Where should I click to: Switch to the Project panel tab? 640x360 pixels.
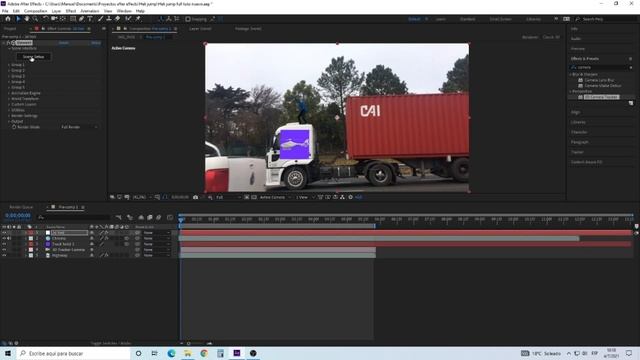tap(10, 29)
